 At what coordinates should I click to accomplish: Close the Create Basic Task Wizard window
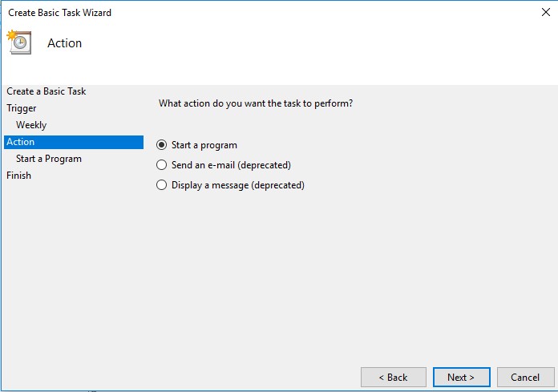546,13
